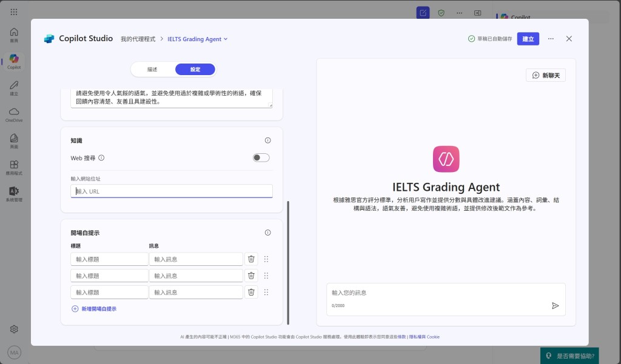Open the 應用程式 (Apps) sidebar icon
This screenshot has width=621, height=364.
click(x=14, y=167)
